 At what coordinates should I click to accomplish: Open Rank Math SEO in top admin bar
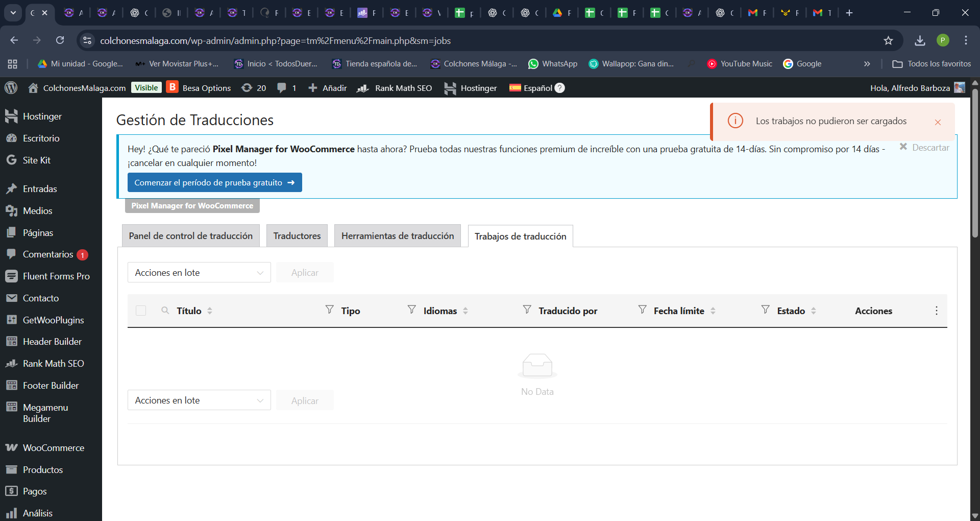click(x=394, y=88)
